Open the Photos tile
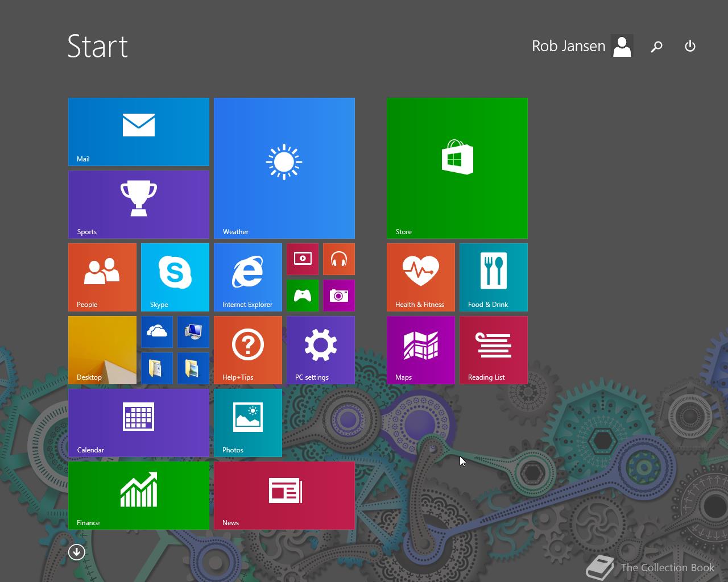The width and height of the screenshot is (728, 582). click(248, 423)
